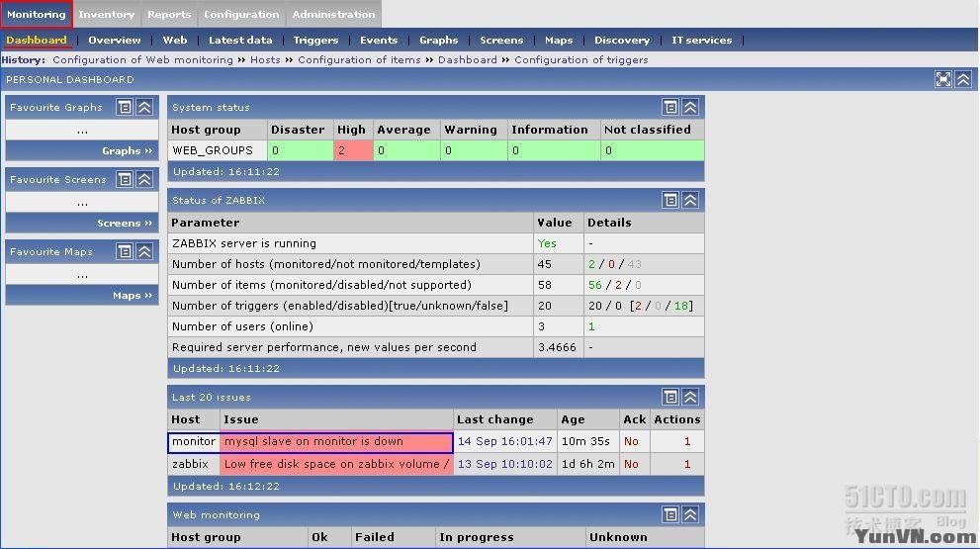Click the Disaster count cell for WEB_GROUPS
Image resolution: width=980 pixels, height=549 pixels.
pos(300,150)
